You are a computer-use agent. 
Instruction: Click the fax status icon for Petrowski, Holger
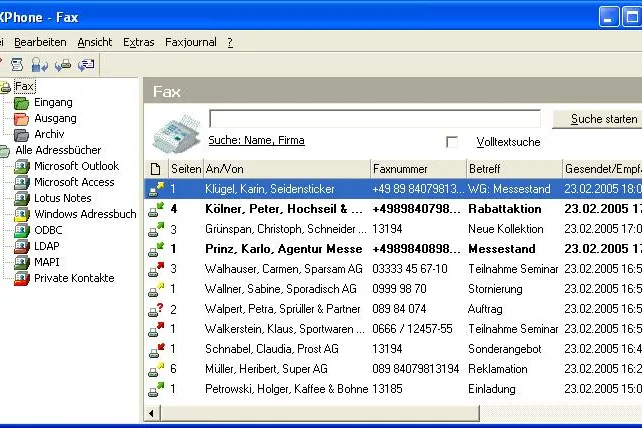tap(156, 389)
